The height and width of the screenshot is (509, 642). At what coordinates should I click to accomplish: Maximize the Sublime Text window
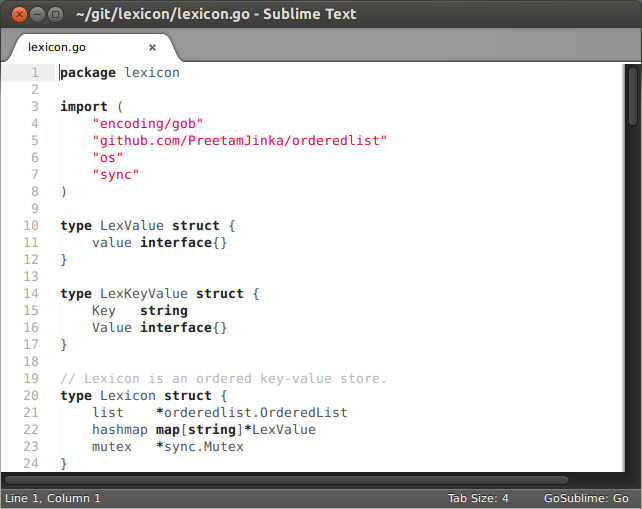pos(54,14)
